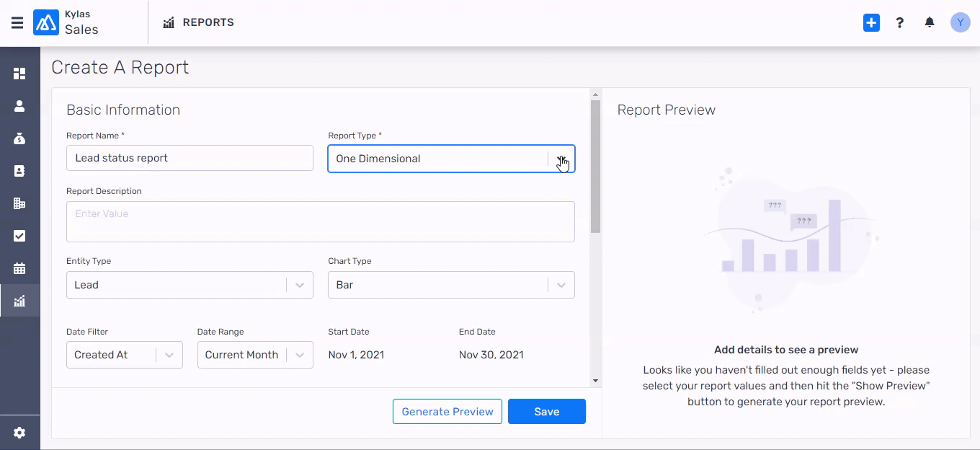Expand the Report Type dropdown
The width and height of the screenshot is (980, 450).
[561, 159]
